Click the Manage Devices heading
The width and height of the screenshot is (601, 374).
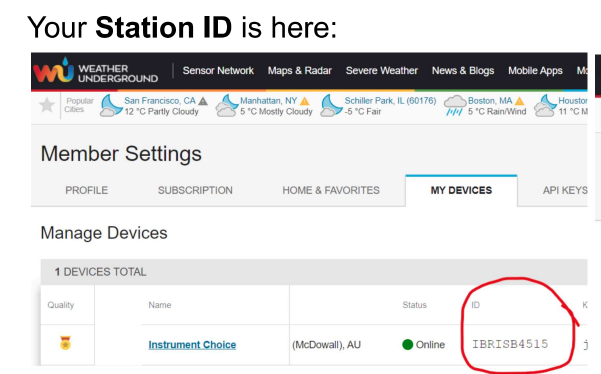tap(104, 233)
